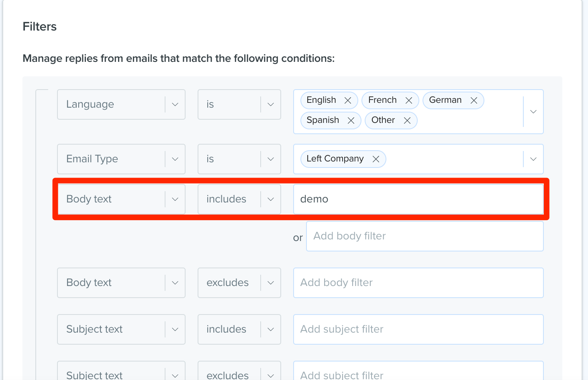Open the subject text excludes operator dropdown

pyautogui.click(x=239, y=371)
